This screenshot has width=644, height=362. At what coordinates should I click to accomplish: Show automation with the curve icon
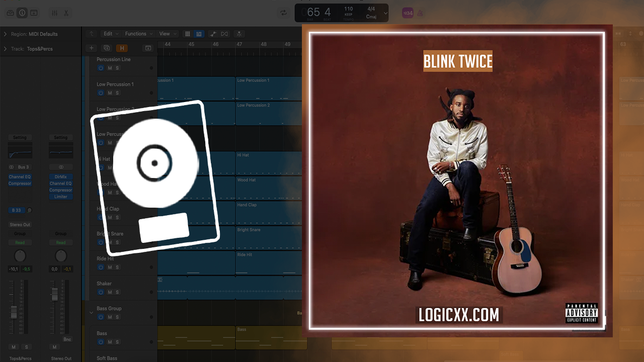click(x=213, y=34)
